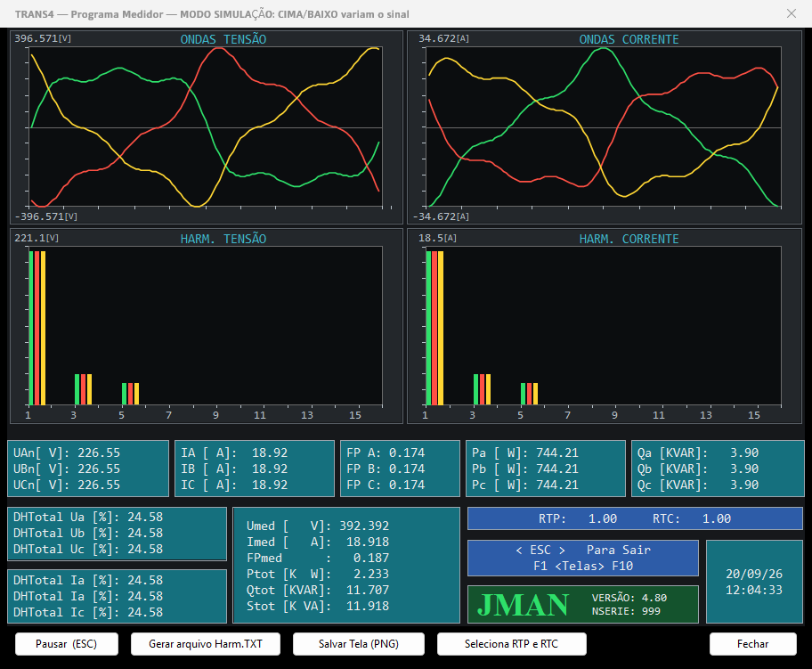Click the DHTotal Ic [%] row
Image resolution: width=812 pixels, height=669 pixels.
point(88,613)
